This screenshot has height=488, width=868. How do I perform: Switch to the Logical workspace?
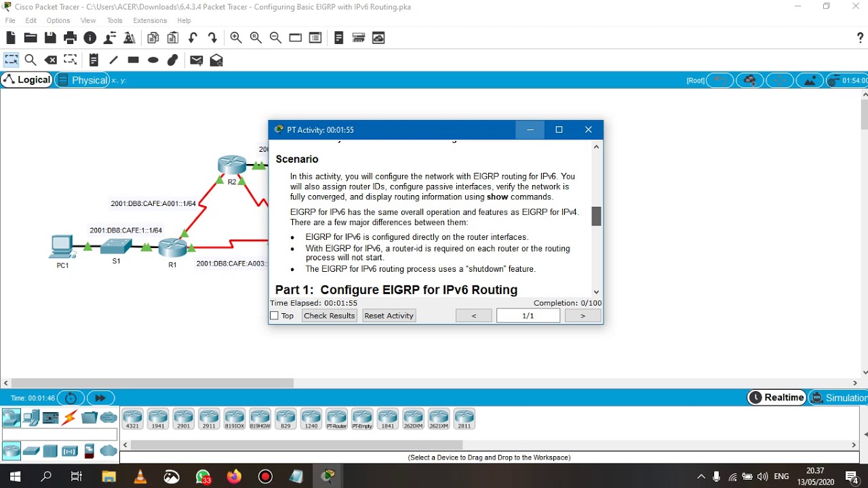(x=27, y=80)
